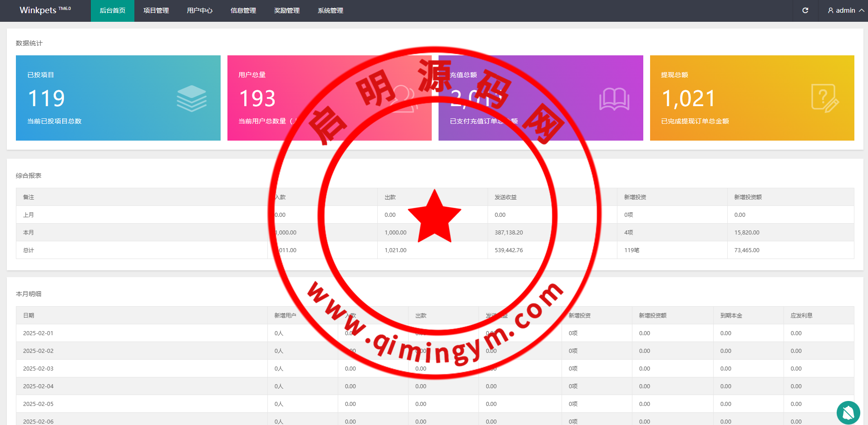This screenshot has width=868, height=425.
Task: Expand the admin dropdown arrow
Action: click(861, 10)
